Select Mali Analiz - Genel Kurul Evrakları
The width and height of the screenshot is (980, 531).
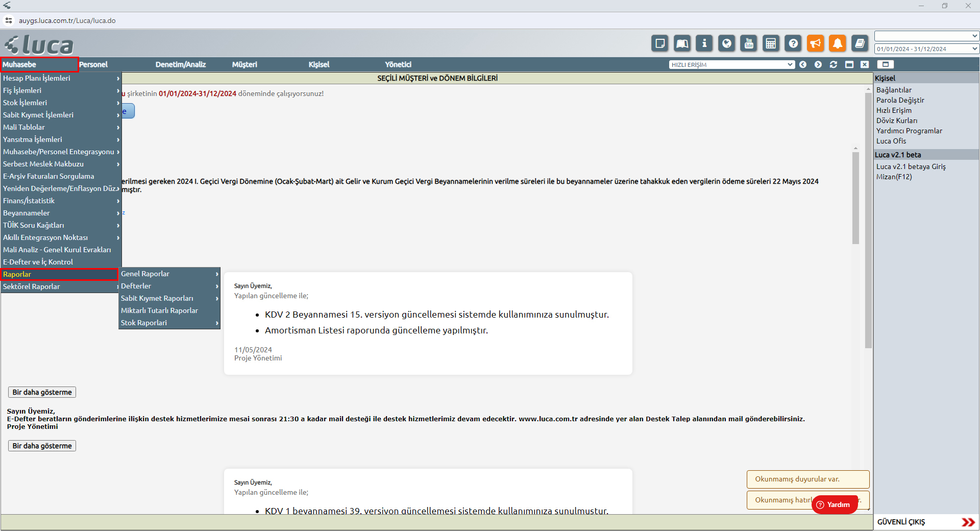point(61,250)
